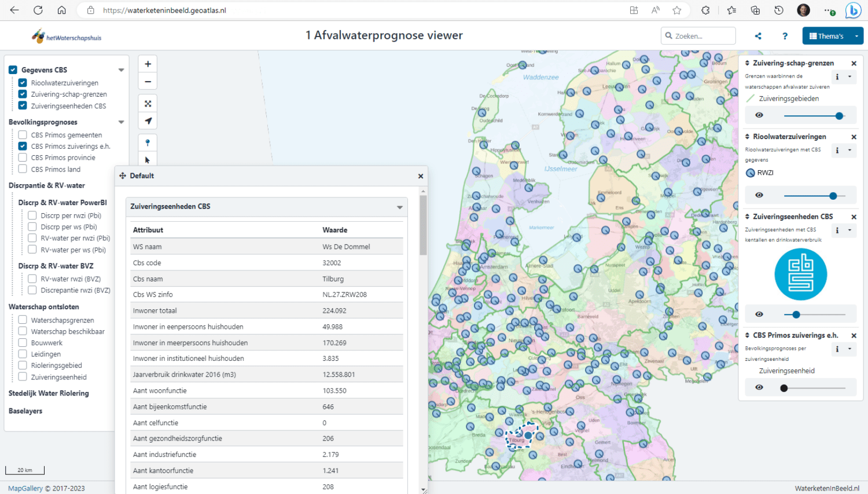Open the browser settings menu
868x494 pixels.
pos(827,10)
